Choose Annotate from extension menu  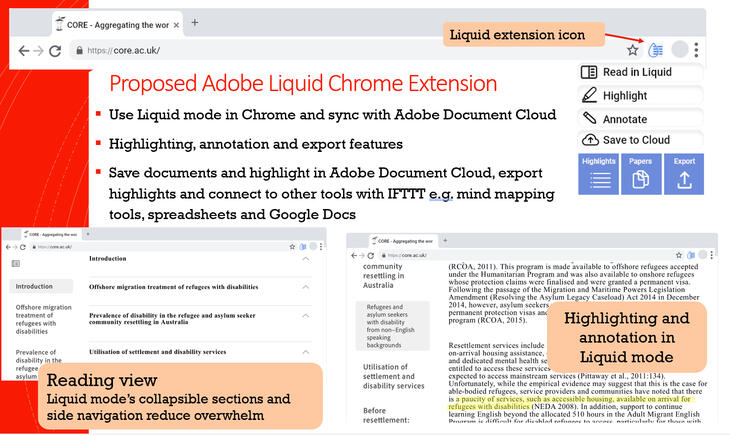[640, 119]
